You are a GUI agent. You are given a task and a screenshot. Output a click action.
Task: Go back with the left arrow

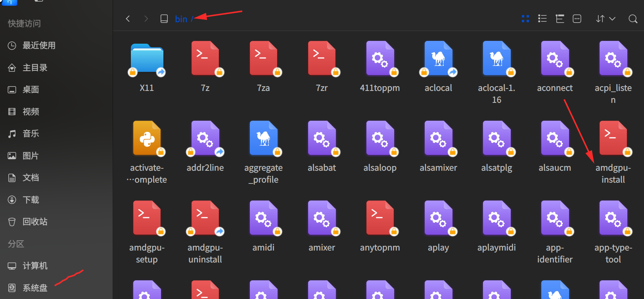(128, 19)
